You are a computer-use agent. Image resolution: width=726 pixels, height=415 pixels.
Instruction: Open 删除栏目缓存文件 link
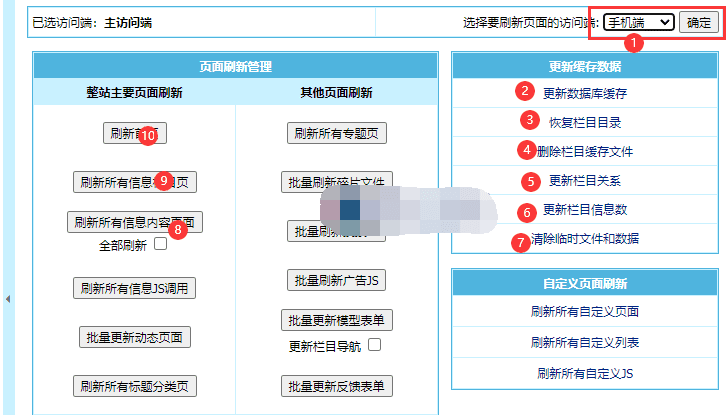585,151
